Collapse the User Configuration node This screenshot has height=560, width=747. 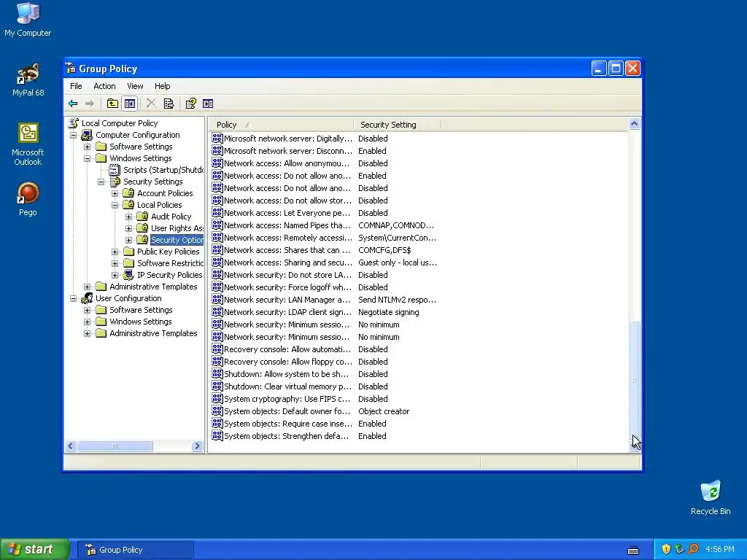coord(74,298)
